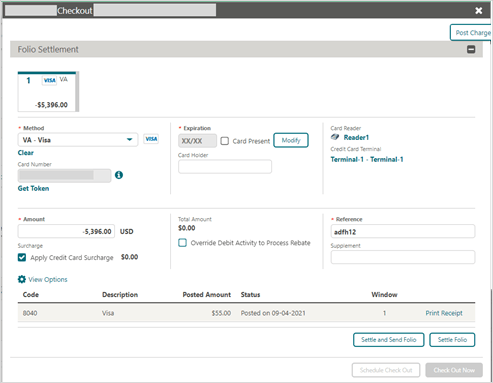
Task: Click the View Options link text
Action: (48, 279)
